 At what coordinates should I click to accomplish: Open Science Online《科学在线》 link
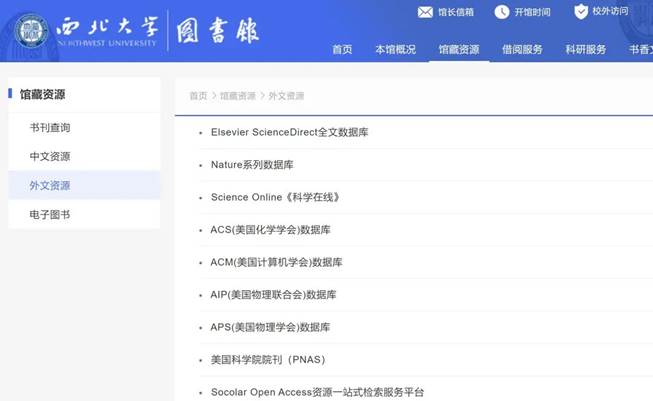coord(276,197)
